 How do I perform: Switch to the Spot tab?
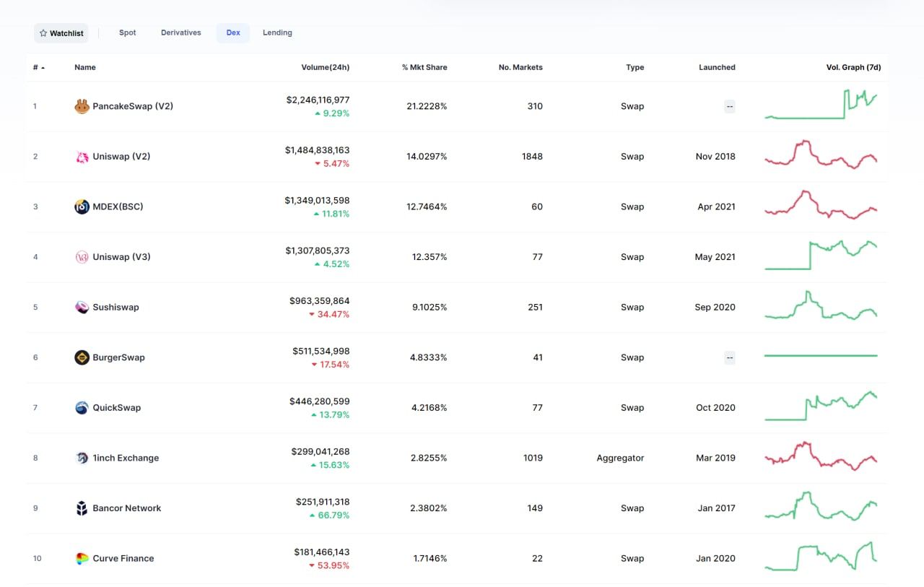click(127, 32)
